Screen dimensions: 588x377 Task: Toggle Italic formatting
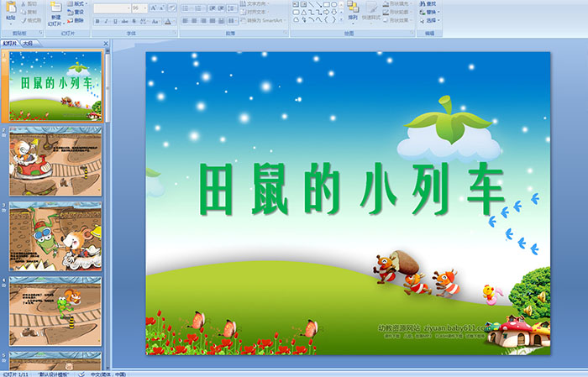pos(107,21)
